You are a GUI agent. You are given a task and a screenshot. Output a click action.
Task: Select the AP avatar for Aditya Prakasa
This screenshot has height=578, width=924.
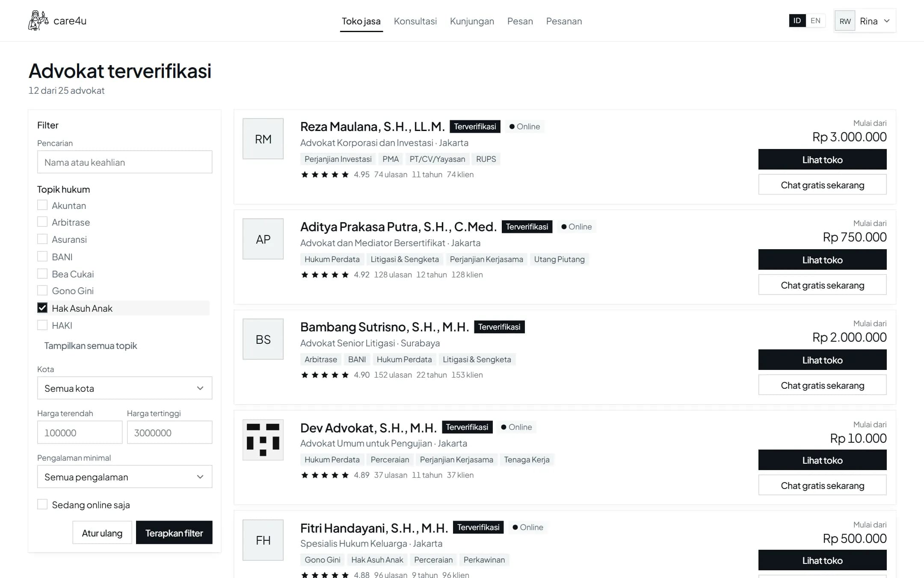(x=263, y=239)
